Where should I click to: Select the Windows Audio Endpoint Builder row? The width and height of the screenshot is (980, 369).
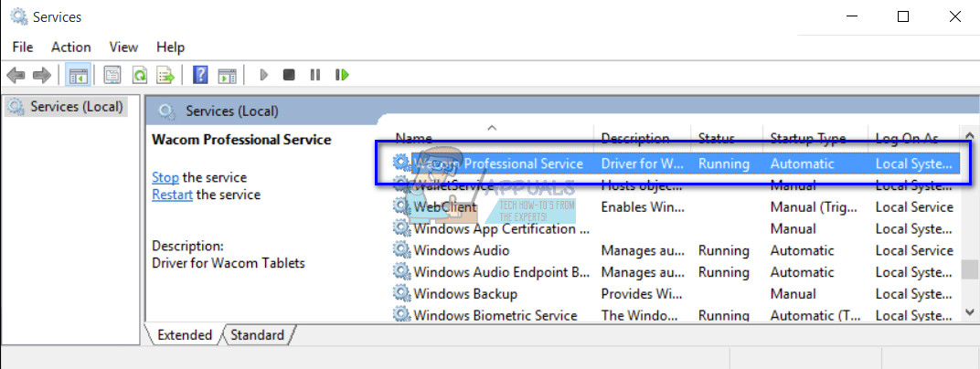pyautogui.click(x=676, y=272)
